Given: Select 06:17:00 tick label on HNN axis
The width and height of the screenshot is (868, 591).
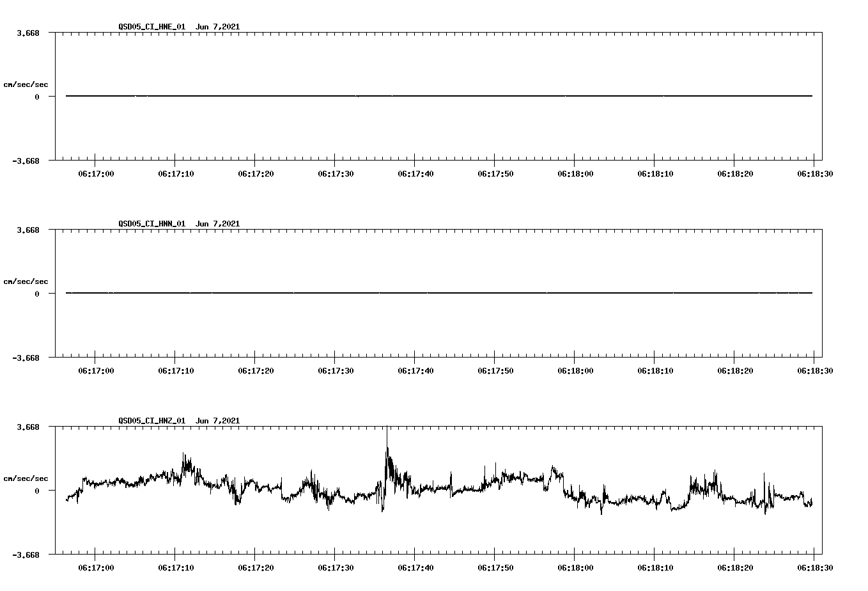Looking at the screenshot, I should pyautogui.click(x=96, y=370).
